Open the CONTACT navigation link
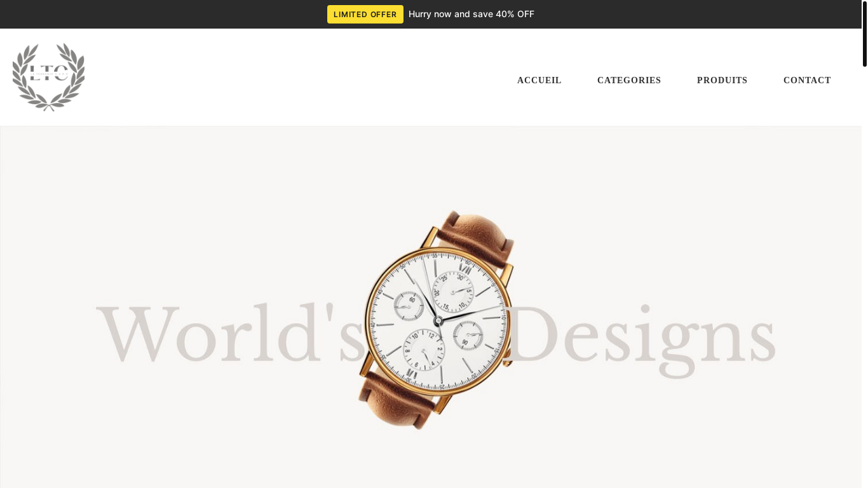The image size is (868, 488). (x=807, y=81)
